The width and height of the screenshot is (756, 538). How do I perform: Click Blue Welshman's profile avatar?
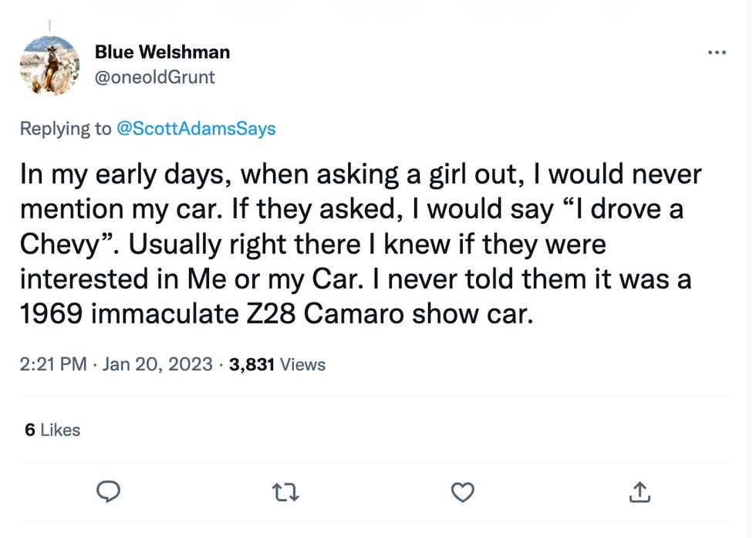click(49, 66)
